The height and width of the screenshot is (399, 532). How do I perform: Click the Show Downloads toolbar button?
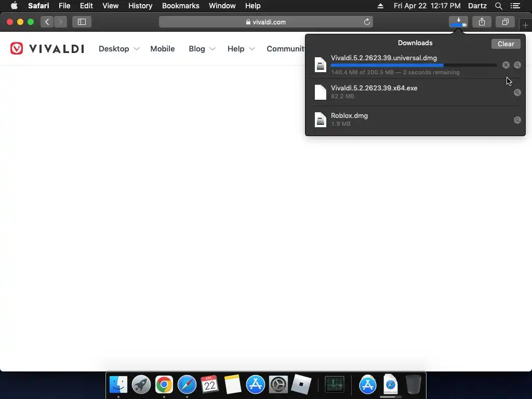point(458,22)
